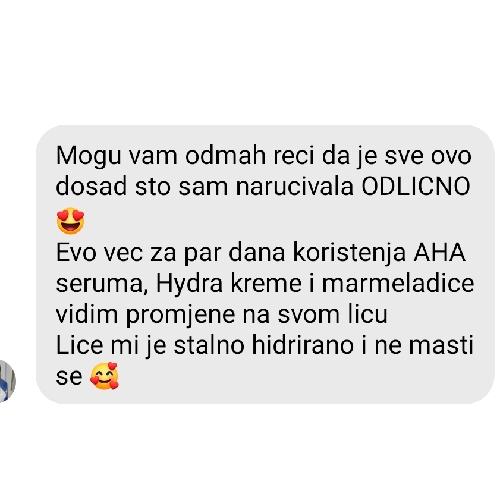Click the word seruma in the message
This screenshot has height=500, width=500.
point(102,285)
